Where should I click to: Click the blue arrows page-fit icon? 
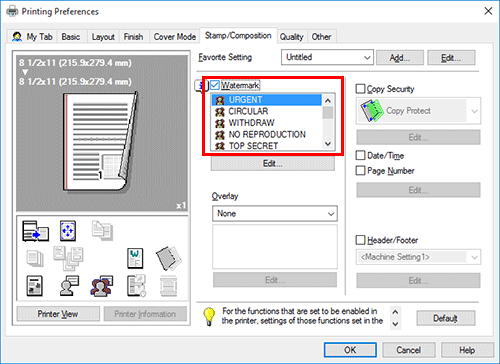[68, 231]
